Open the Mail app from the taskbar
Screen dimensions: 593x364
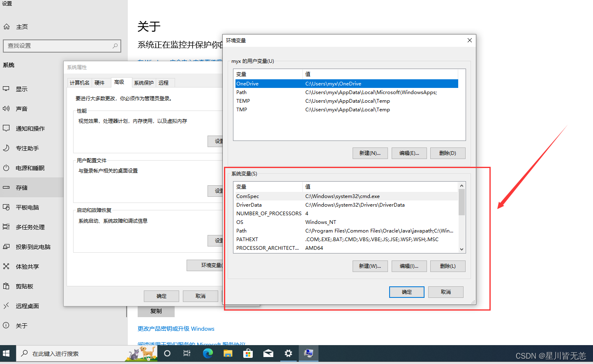pos(268,353)
